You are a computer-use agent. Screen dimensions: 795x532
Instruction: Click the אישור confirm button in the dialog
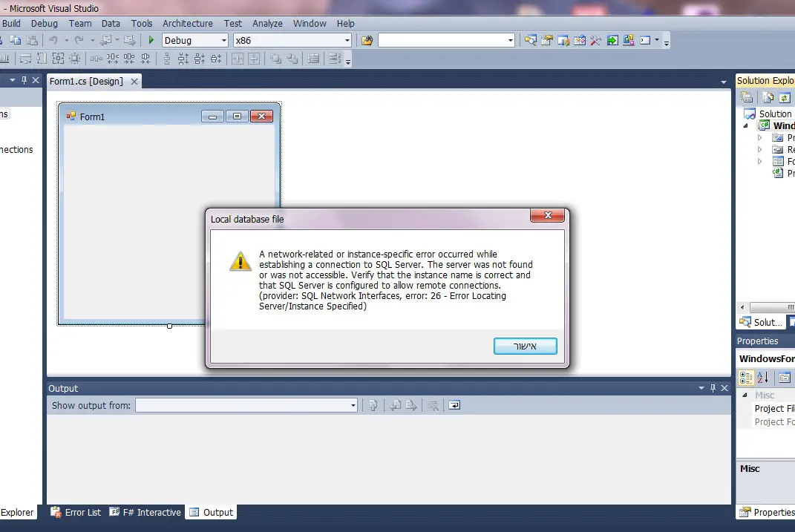click(525, 347)
